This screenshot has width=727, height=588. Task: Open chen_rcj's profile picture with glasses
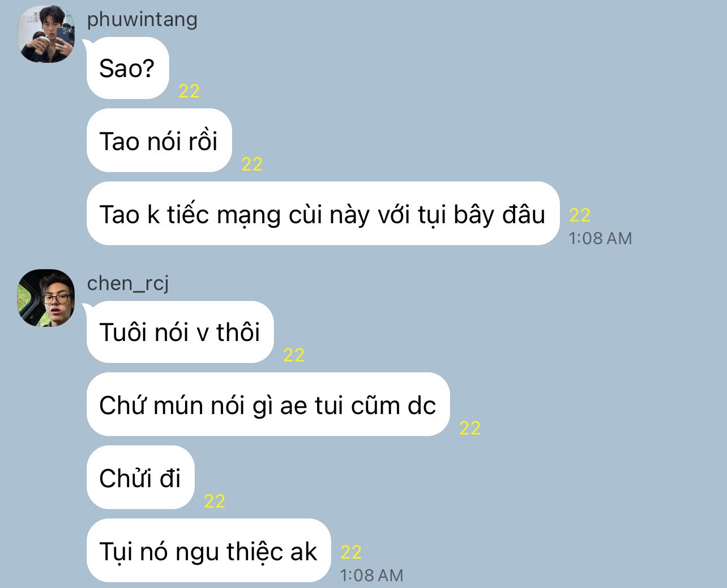[46, 298]
